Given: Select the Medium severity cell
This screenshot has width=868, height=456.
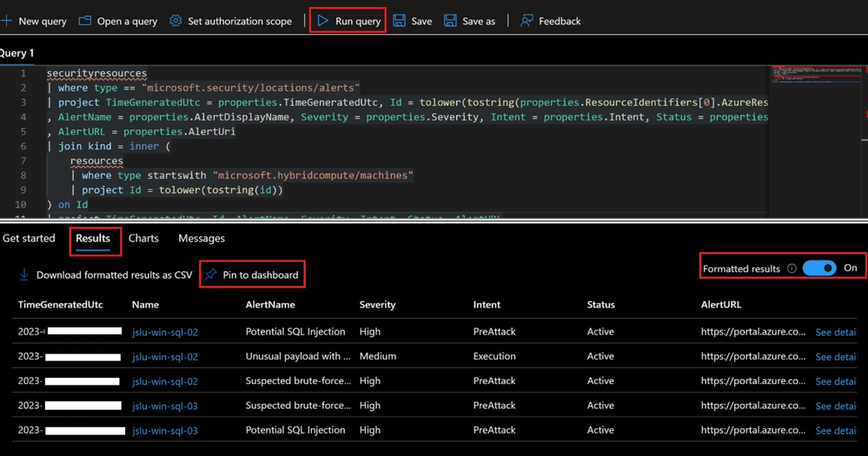Looking at the screenshot, I should [x=378, y=356].
